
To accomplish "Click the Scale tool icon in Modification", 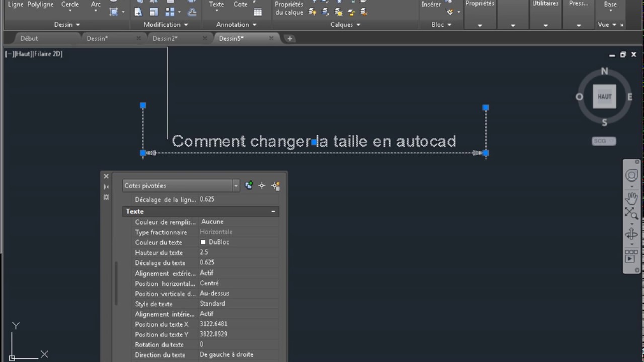I will 154,12.
